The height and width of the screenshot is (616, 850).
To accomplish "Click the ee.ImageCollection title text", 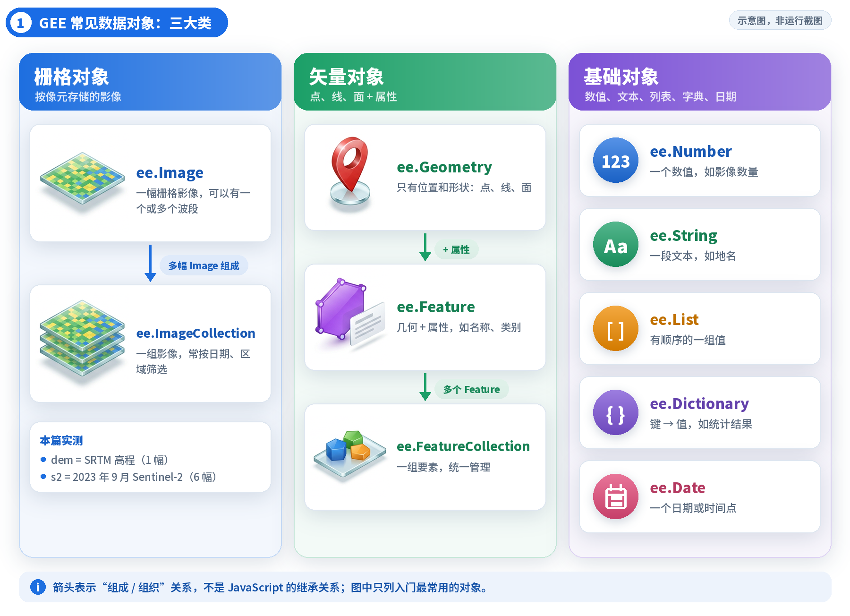I will tap(195, 334).
